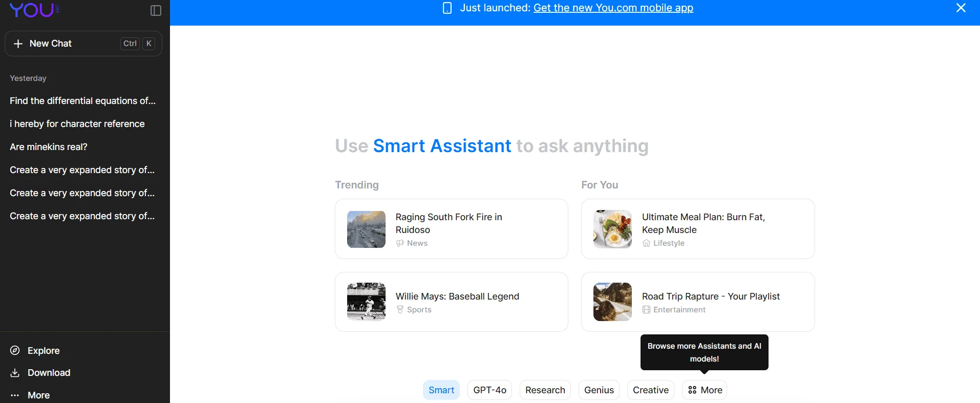Click the Download arrow icon
Screen dimensions: 980x403
tap(15, 373)
